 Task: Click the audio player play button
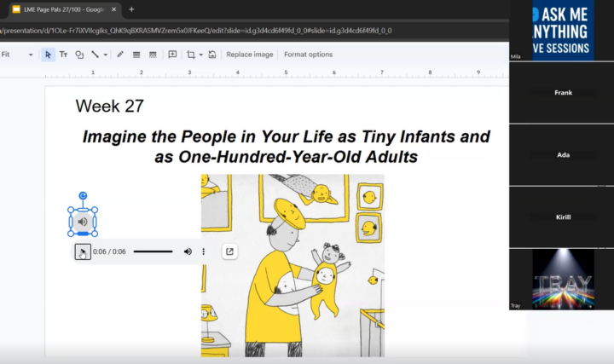[83, 251]
